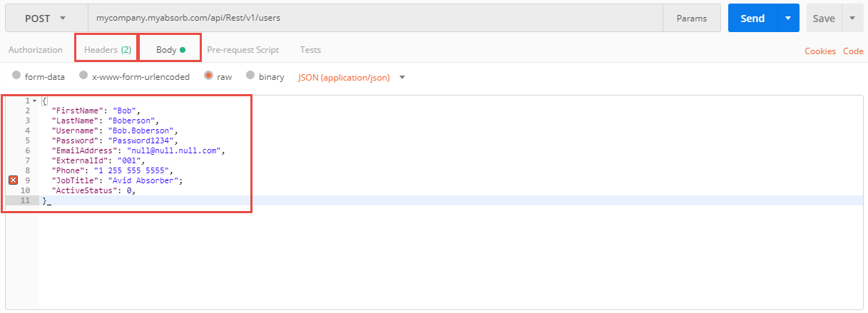Open the Headers (2) tab
The image size is (868, 313).
(108, 50)
